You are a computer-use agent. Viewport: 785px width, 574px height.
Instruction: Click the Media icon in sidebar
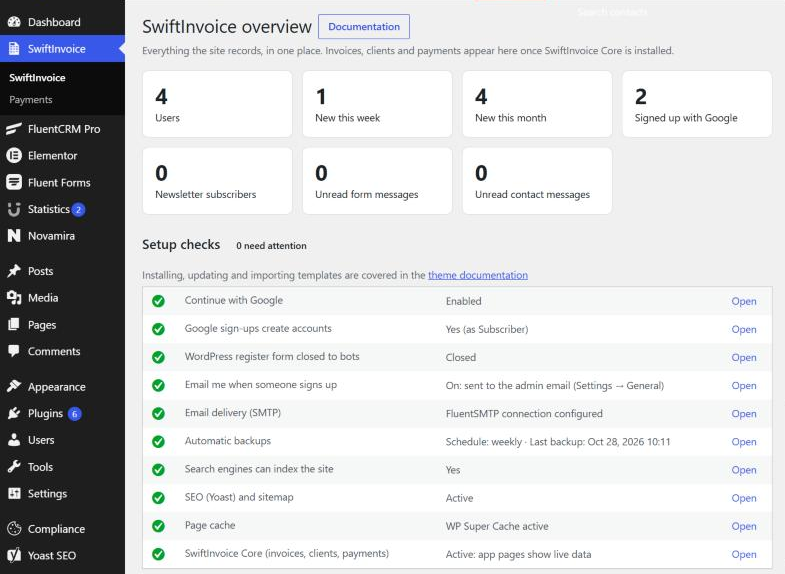[14, 298]
